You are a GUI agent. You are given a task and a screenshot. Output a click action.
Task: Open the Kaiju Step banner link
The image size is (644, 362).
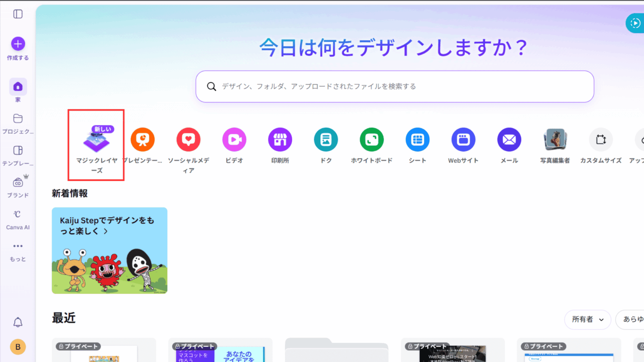109,250
